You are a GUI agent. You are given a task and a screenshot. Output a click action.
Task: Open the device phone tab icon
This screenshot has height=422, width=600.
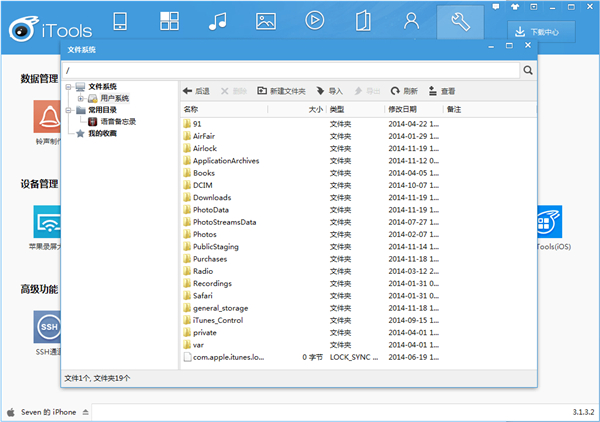(119, 20)
